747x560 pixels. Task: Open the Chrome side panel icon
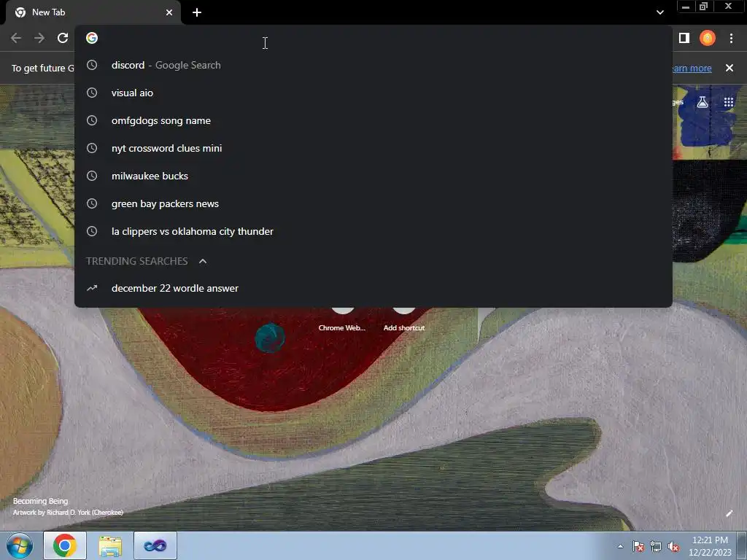tap(684, 38)
